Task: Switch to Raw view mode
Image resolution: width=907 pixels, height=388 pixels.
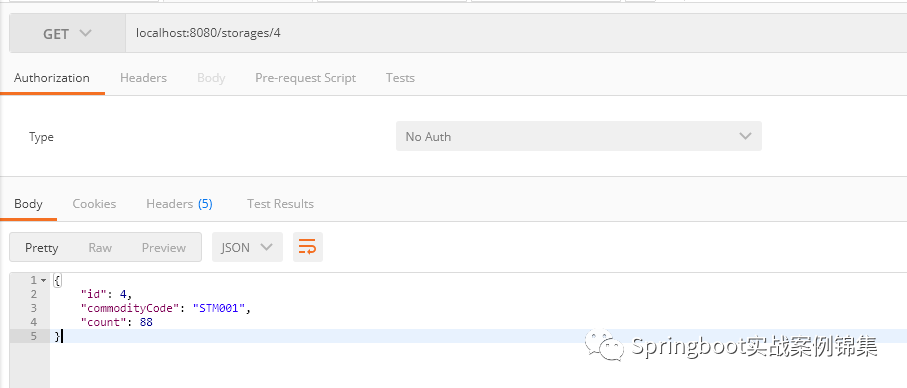Action: 100,247
